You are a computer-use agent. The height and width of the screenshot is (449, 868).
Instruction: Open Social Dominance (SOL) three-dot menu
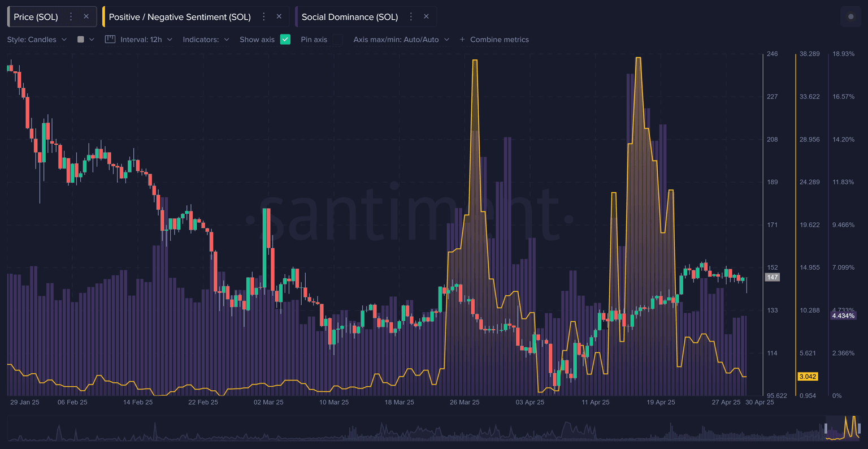[x=411, y=17]
